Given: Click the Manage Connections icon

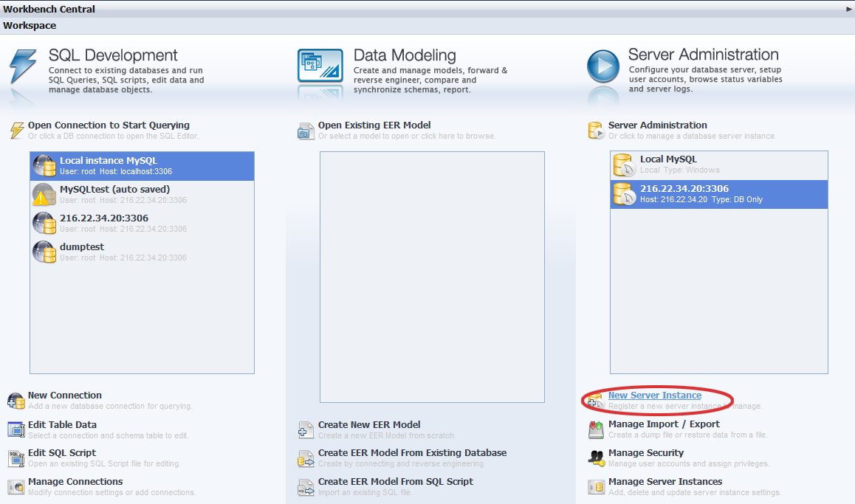Looking at the screenshot, I should tap(16, 486).
